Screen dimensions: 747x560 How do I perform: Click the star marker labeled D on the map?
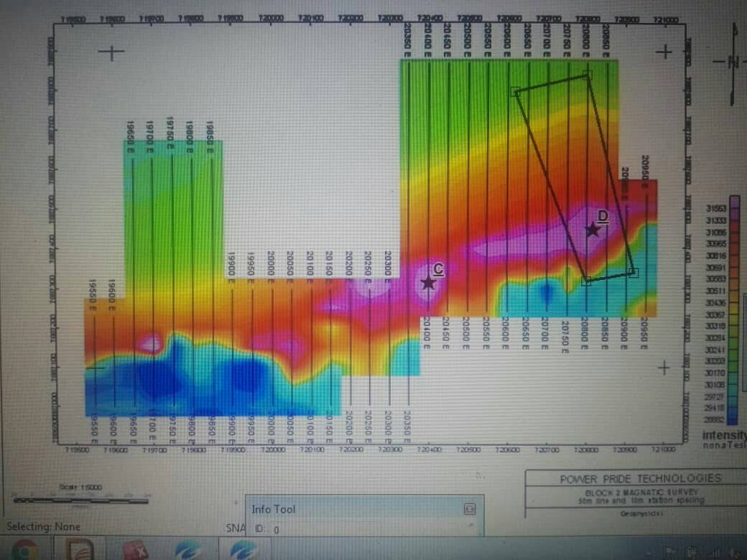click(x=592, y=230)
